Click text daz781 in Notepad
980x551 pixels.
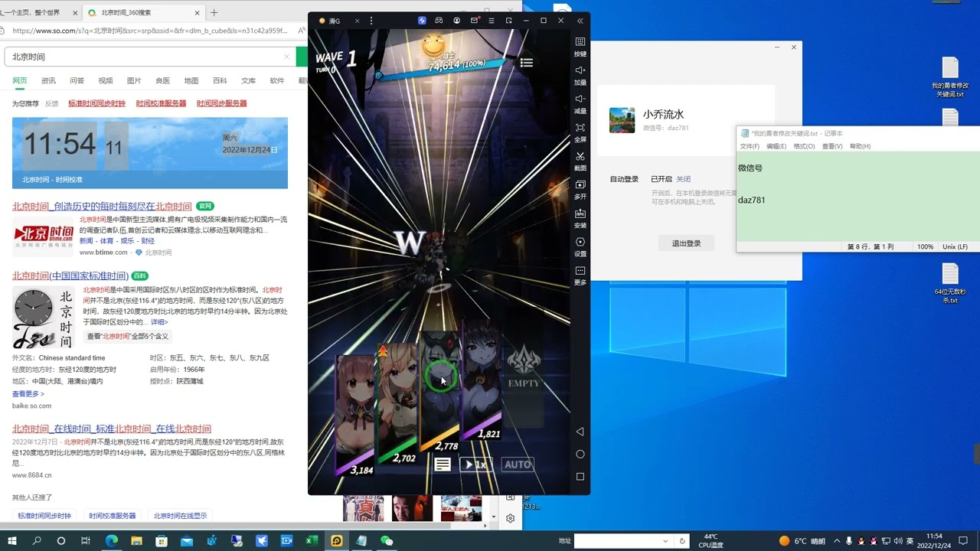coord(752,201)
